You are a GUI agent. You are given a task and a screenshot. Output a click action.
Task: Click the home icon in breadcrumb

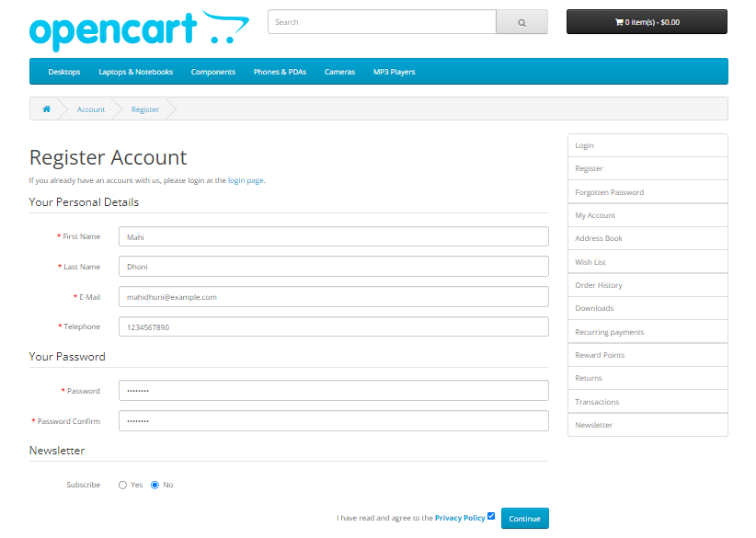pyautogui.click(x=46, y=109)
